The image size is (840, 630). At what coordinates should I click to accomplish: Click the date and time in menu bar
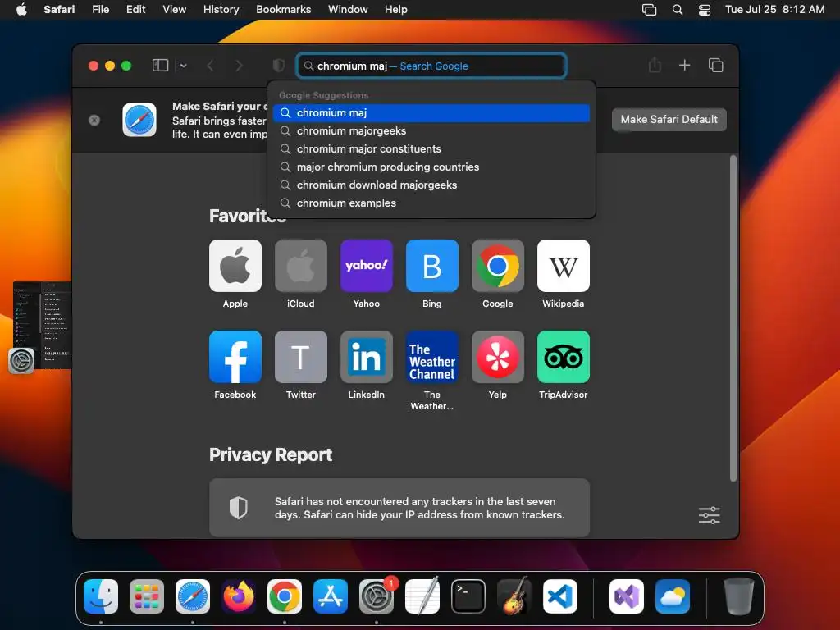click(x=774, y=10)
